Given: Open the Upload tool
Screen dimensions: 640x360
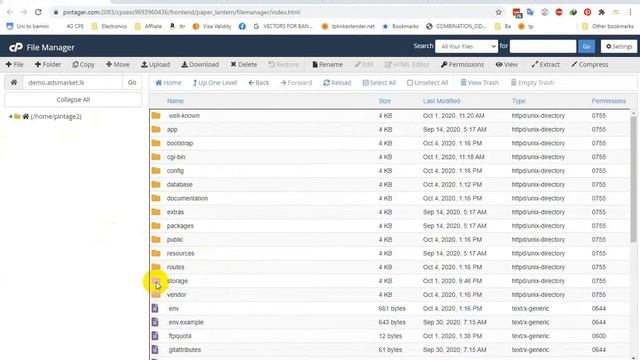Looking at the screenshot, I should click(156, 64).
